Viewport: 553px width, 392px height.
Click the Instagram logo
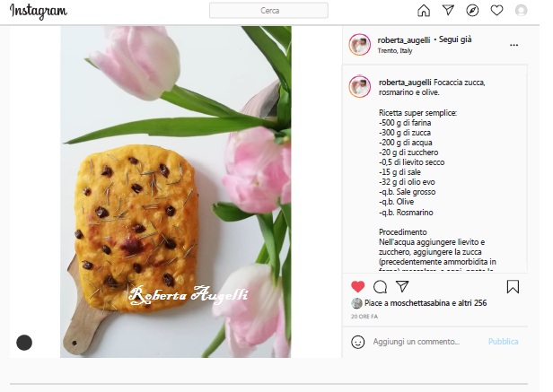(39, 12)
